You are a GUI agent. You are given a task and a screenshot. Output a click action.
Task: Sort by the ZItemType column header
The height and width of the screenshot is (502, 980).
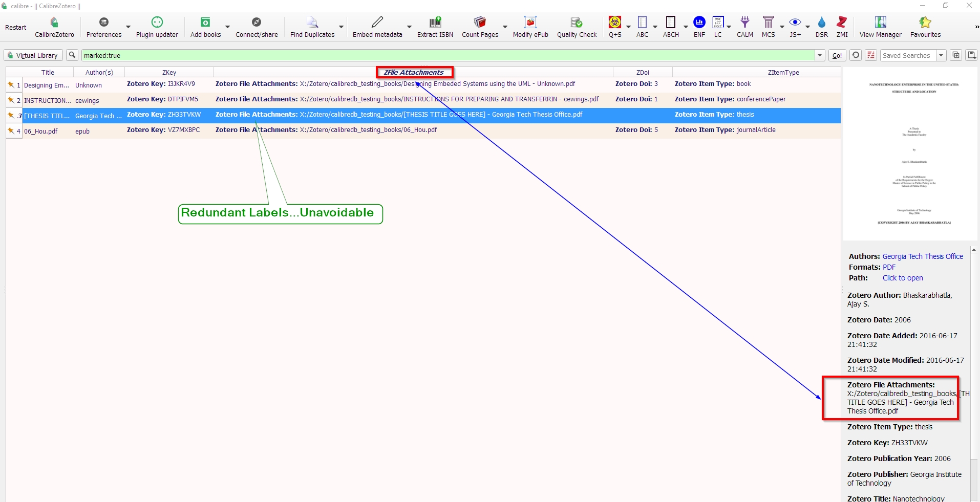[x=783, y=72]
